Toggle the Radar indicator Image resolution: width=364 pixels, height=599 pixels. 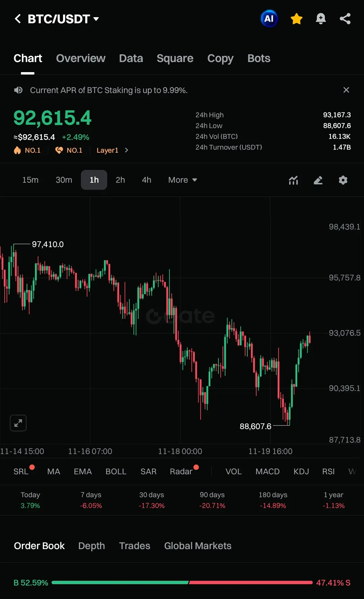[x=181, y=472]
